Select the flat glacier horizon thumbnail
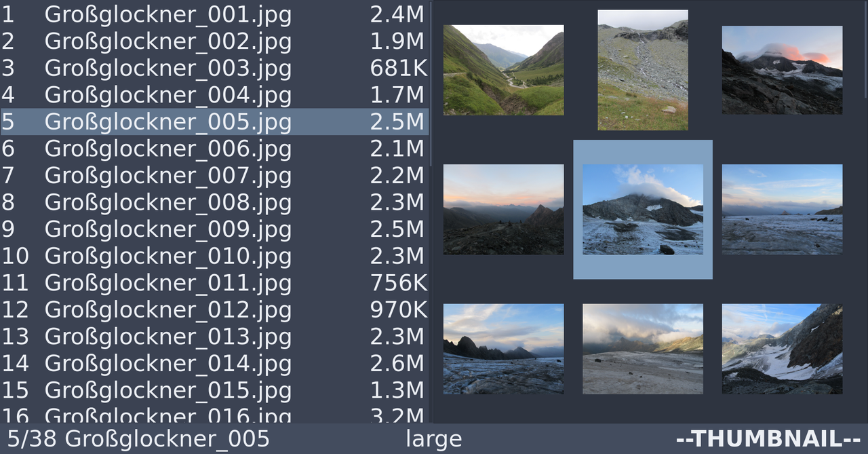This screenshot has width=868, height=454. pos(782,209)
